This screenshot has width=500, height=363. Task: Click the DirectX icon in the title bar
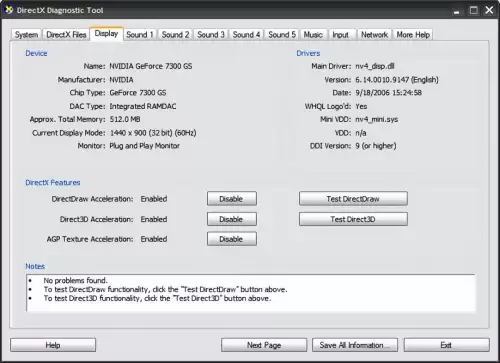coord(9,10)
